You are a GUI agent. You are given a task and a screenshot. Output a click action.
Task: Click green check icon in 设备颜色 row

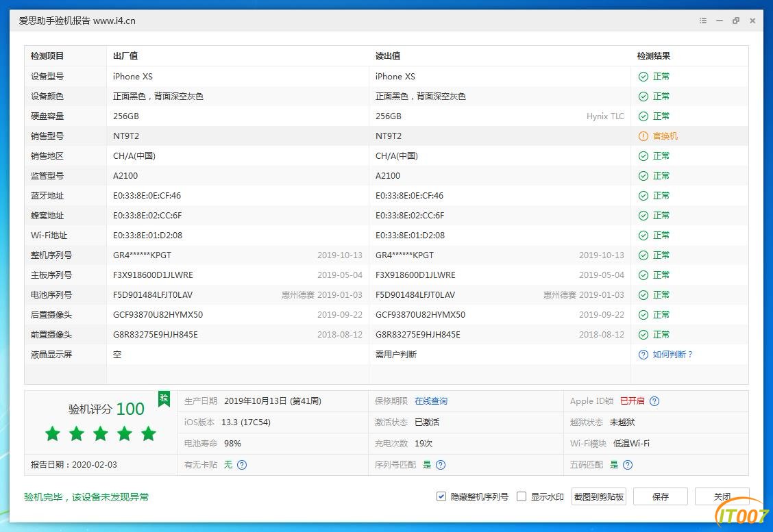tap(643, 97)
